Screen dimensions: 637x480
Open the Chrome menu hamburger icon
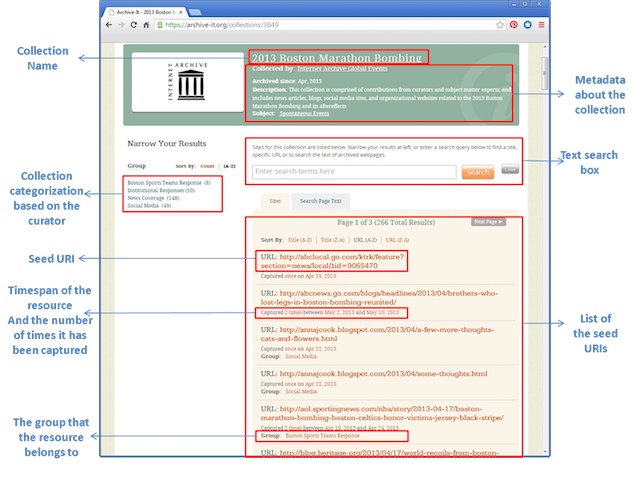click(542, 25)
